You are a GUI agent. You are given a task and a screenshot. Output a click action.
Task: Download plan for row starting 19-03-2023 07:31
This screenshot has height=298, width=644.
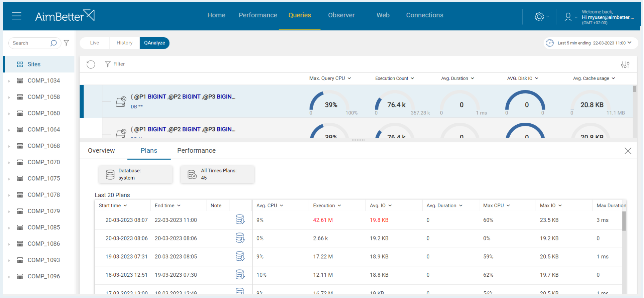point(240,256)
